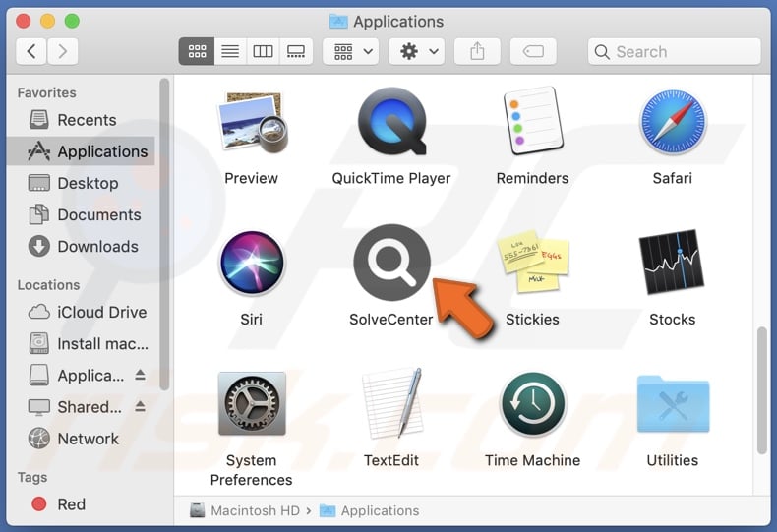Click the red close window button
This screenshot has width=777, height=532.
24,21
